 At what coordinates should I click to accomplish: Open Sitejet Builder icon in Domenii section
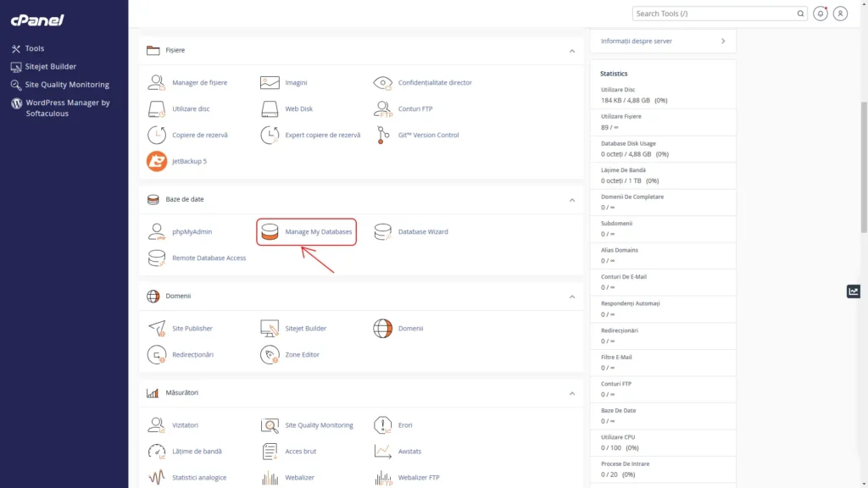(270, 328)
